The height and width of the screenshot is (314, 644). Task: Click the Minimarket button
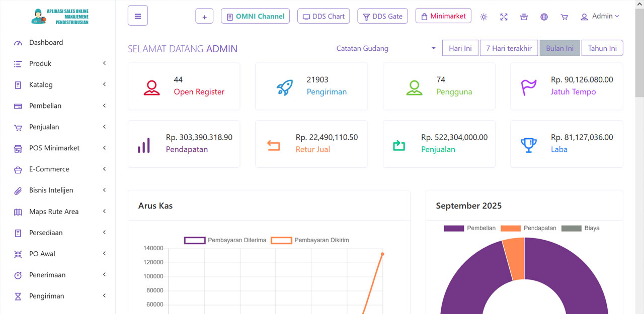[443, 16]
